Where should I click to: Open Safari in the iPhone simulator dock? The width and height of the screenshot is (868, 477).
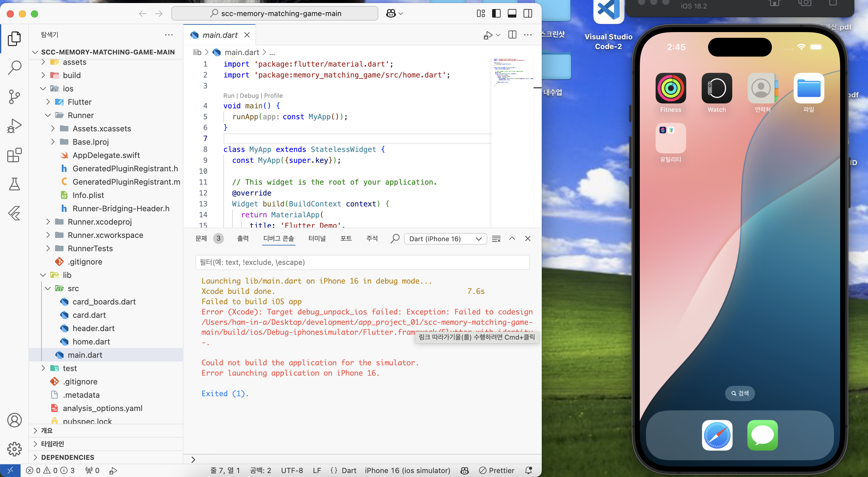(x=717, y=435)
